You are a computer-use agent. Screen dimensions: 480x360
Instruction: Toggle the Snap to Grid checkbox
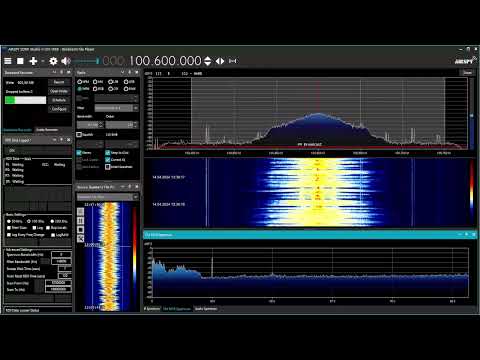(108, 153)
